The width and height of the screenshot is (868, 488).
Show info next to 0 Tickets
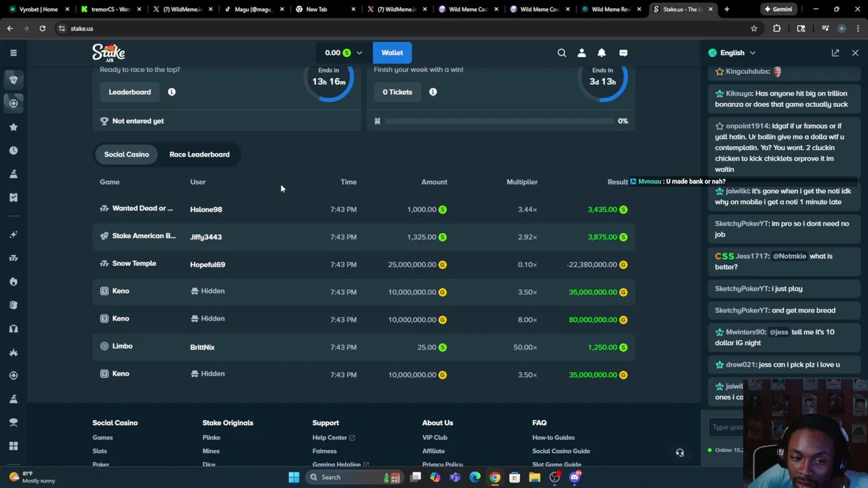433,92
